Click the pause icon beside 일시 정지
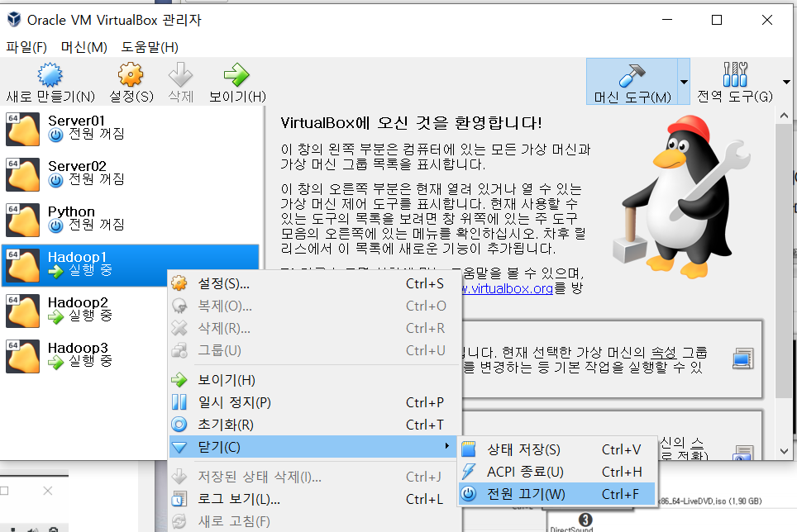The width and height of the screenshot is (797, 532). point(179,402)
